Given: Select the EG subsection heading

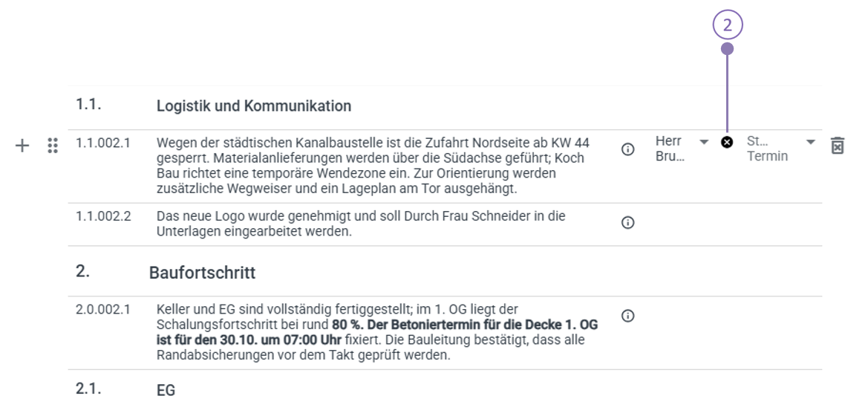Looking at the screenshot, I should (166, 390).
